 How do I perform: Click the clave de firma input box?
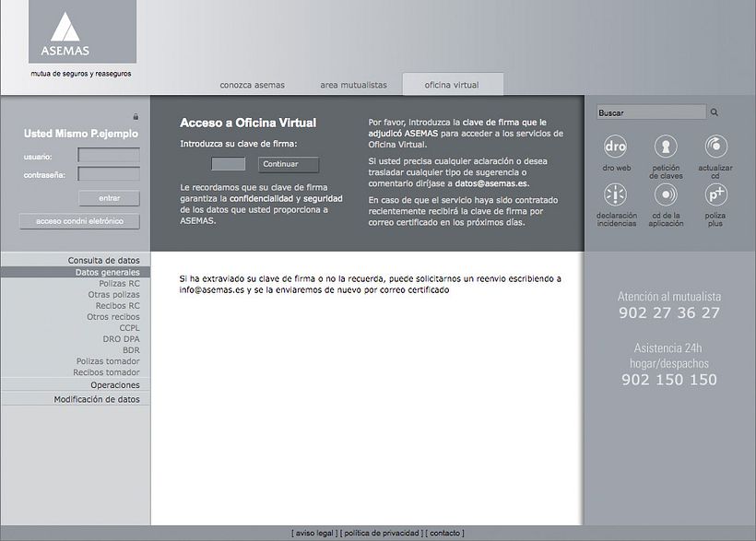coord(228,164)
